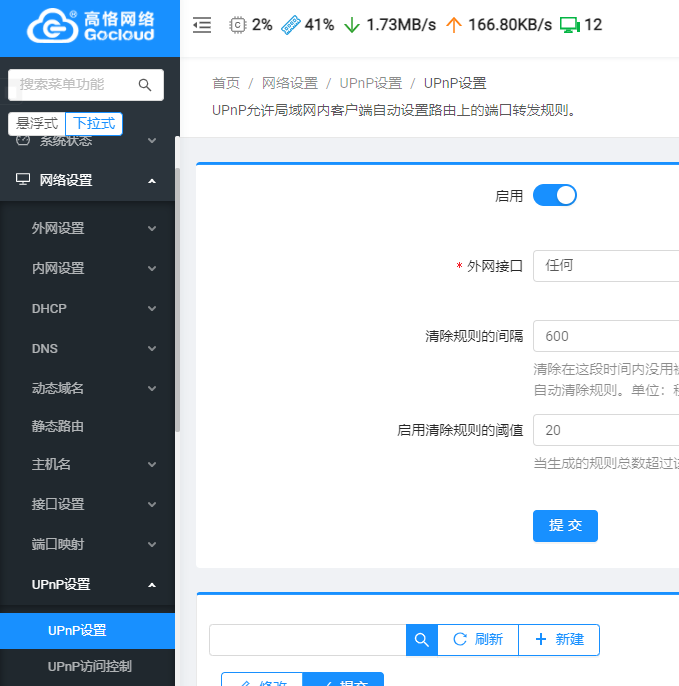The height and width of the screenshot is (686, 679).
Task: Select the 下拉式 menu mode
Action: (94, 124)
